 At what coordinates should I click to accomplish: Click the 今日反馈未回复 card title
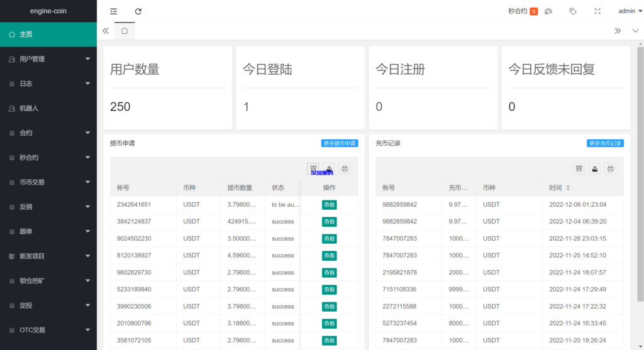[x=552, y=69]
